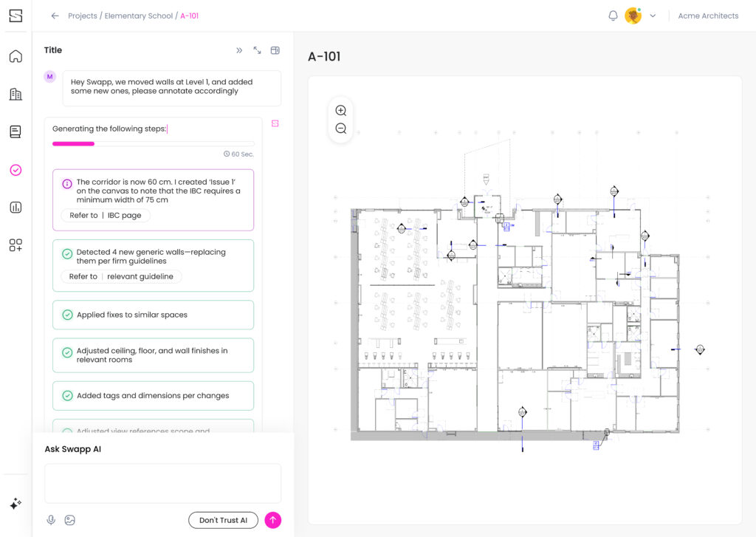Open the documentation notebook icon in the sidebar

tap(16, 131)
